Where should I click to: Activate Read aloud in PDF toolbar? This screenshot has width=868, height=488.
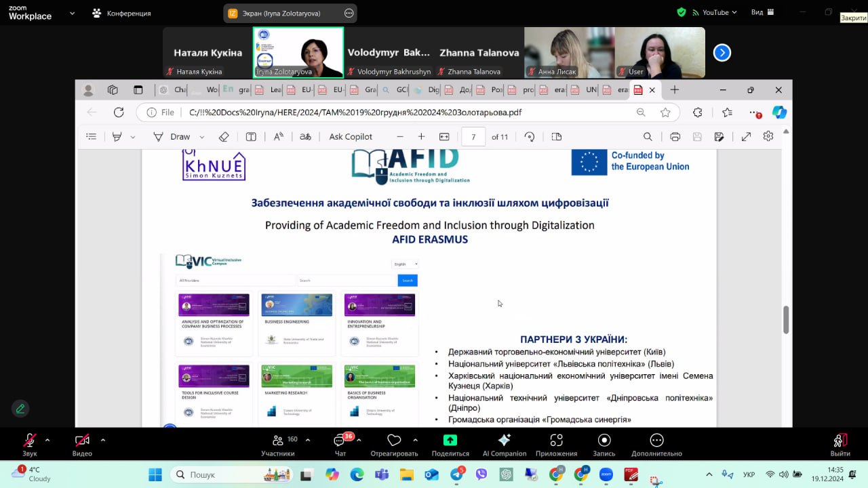pos(279,137)
